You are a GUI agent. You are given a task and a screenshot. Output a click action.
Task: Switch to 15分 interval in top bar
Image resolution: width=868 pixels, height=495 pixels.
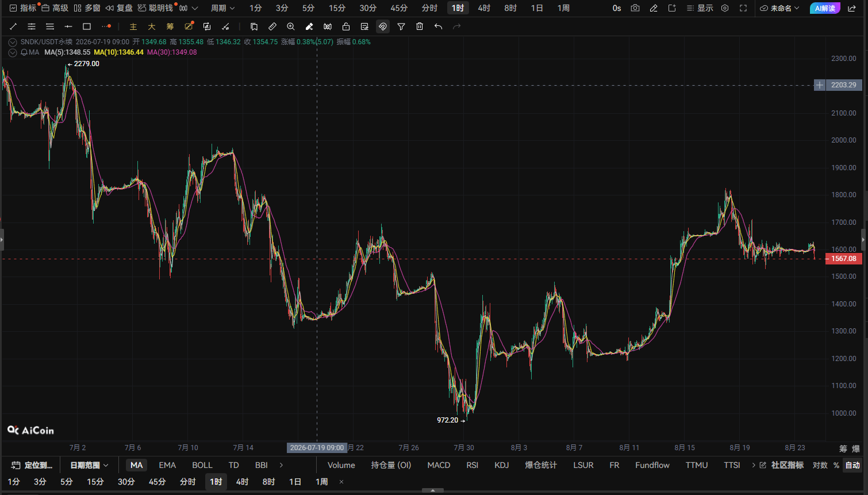[337, 8]
